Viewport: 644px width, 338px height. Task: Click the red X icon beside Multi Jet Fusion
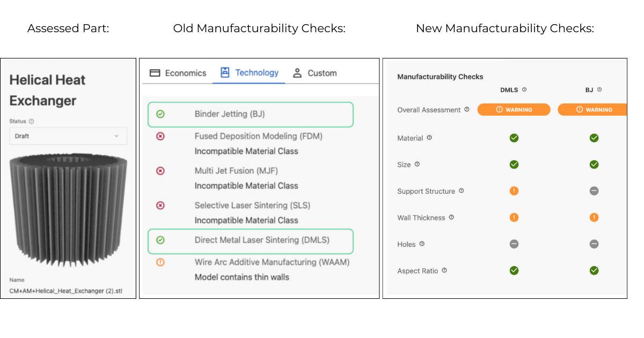point(160,171)
